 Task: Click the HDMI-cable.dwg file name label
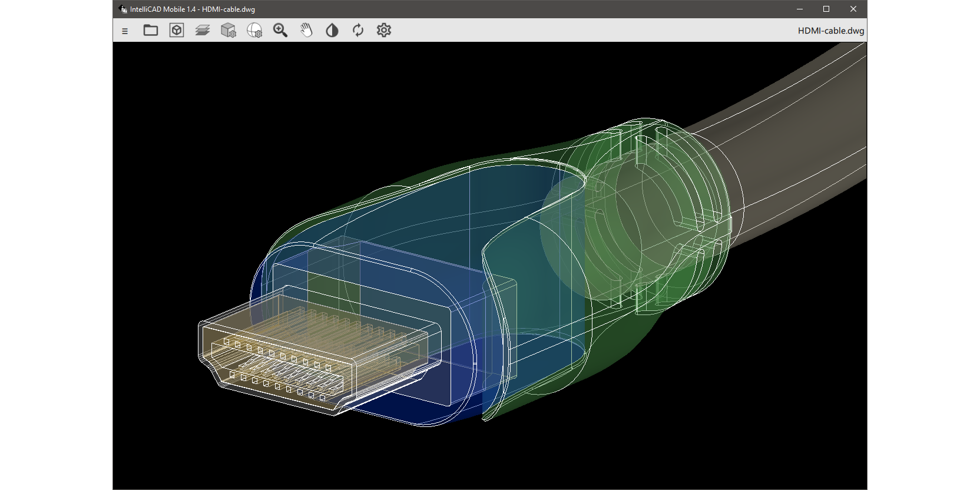831,31
